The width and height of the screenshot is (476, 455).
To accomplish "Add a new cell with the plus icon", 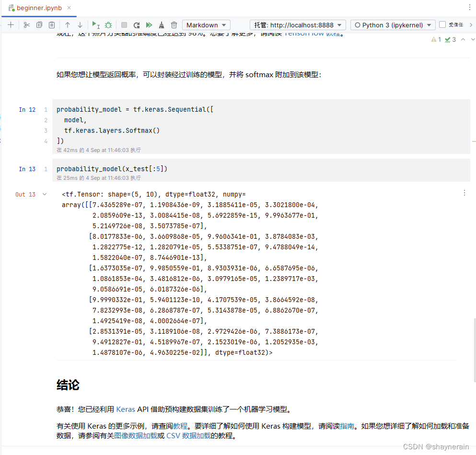I will coord(11,25).
